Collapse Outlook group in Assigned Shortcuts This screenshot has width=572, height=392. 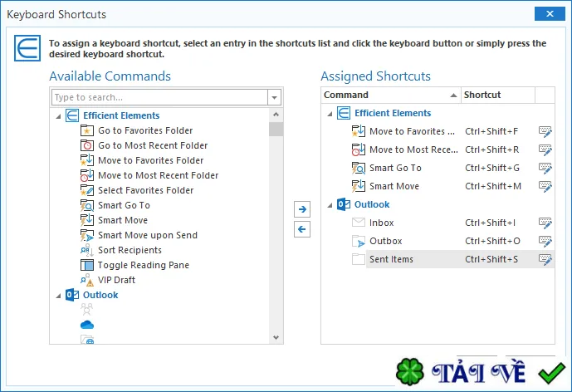[x=330, y=205]
